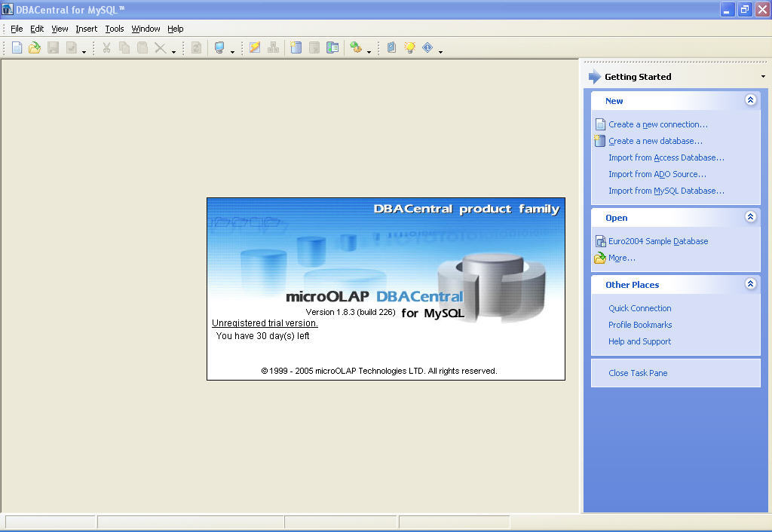Select Import from MySQL Database
772x532 pixels.
pyautogui.click(x=666, y=191)
